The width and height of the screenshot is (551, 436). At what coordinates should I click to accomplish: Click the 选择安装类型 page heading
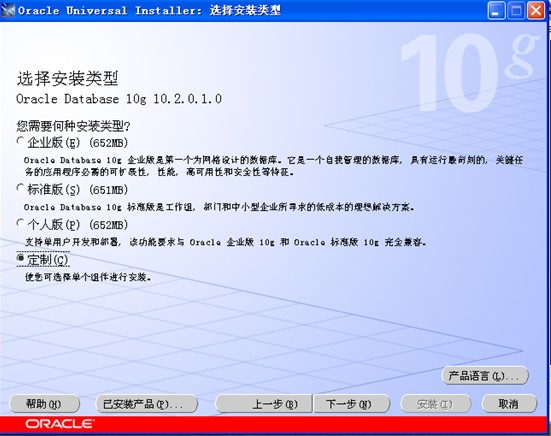(x=67, y=78)
